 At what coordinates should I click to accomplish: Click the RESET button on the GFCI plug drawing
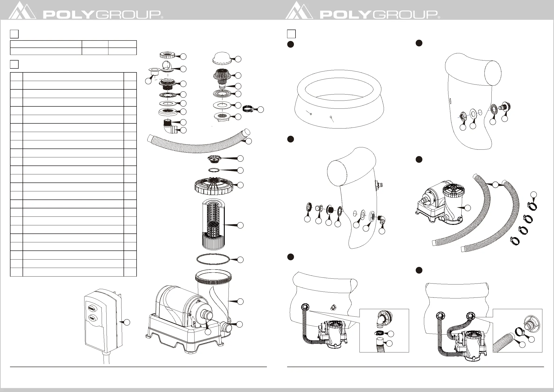pyautogui.click(x=92, y=309)
